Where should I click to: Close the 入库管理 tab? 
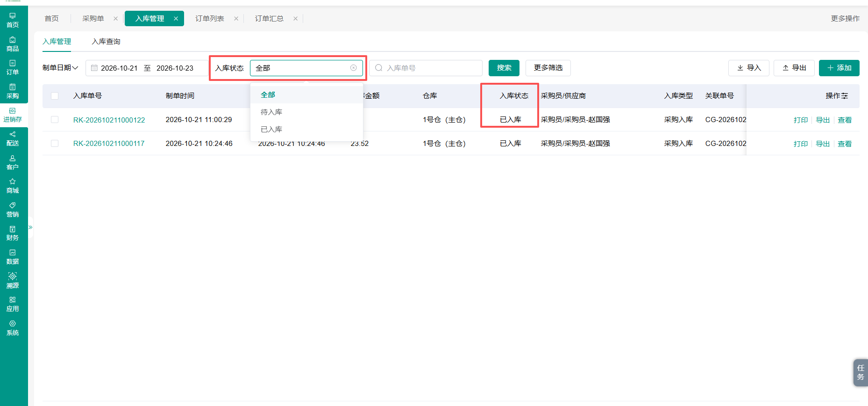tap(176, 19)
